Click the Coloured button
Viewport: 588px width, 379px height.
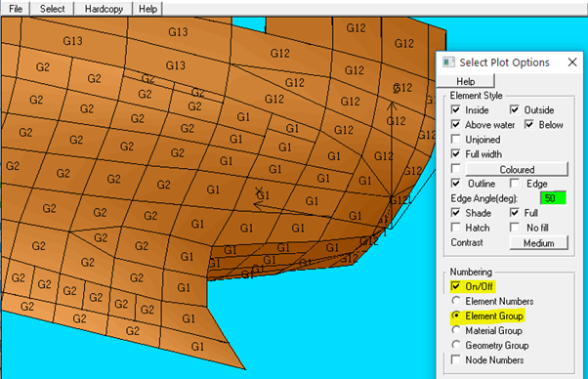click(517, 169)
